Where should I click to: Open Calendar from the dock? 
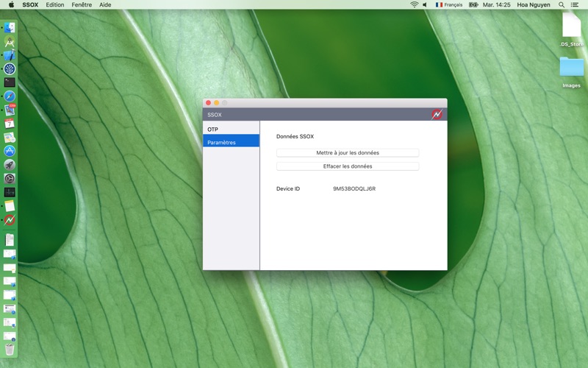tap(10, 124)
